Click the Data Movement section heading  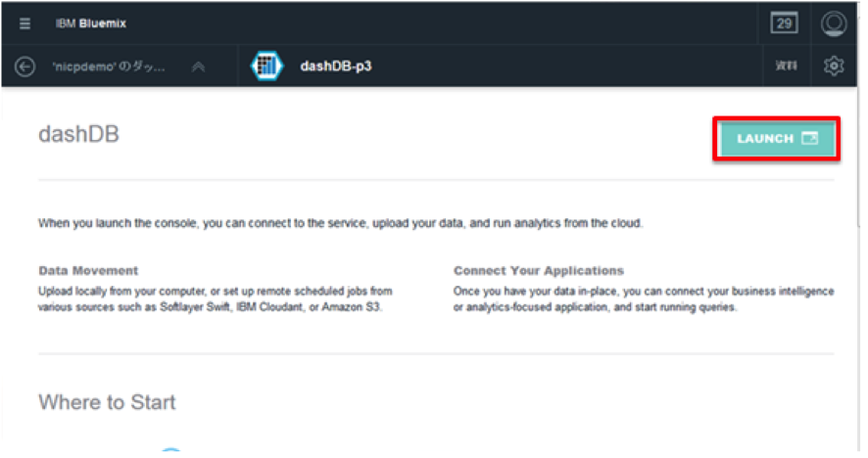click(x=88, y=270)
